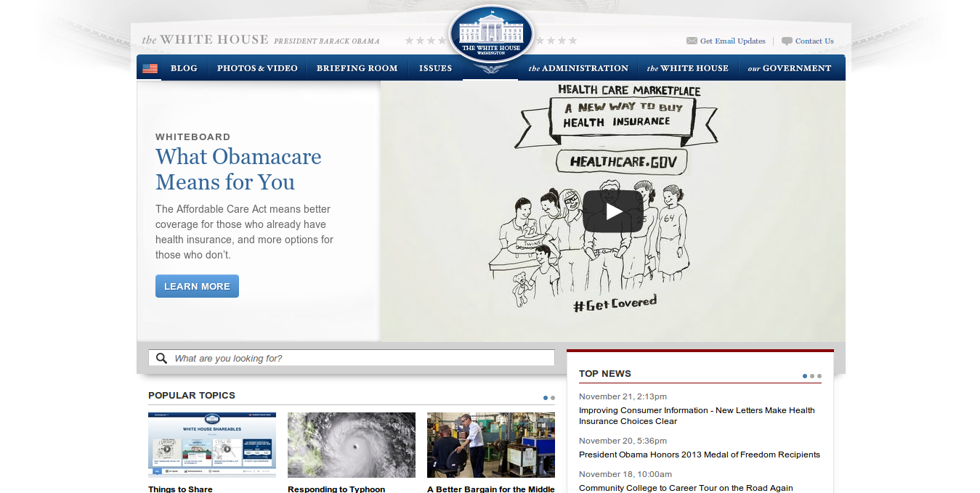Open the typhoon satellite image thumbnail
980x493 pixels.
(x=352, y=444)
